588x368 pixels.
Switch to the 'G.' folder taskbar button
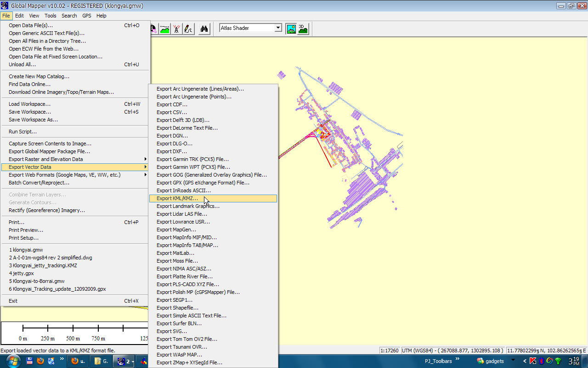(101, 361)
